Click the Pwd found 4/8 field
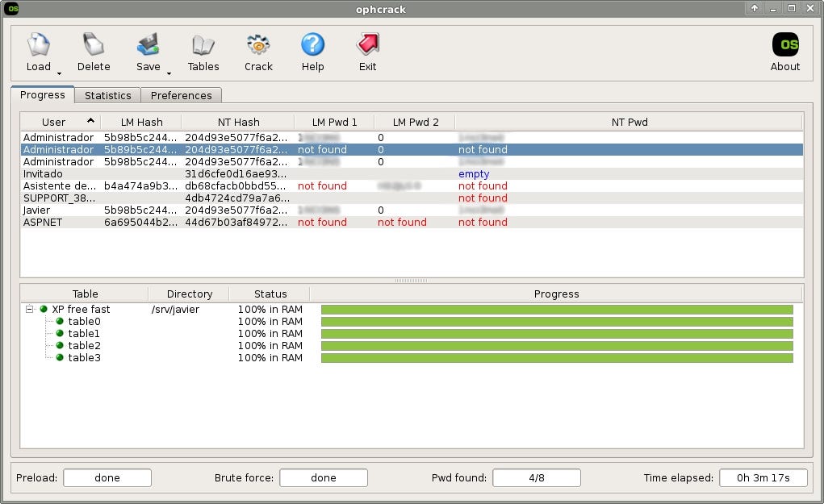824x504 pixels. click(x=537, y=477)
